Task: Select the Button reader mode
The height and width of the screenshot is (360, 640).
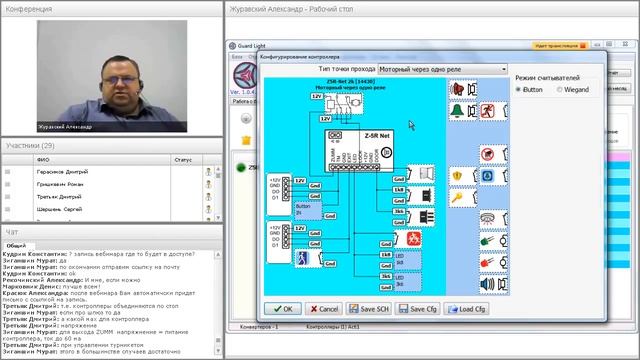Action: pyautogui.click(x=529, y=89)
